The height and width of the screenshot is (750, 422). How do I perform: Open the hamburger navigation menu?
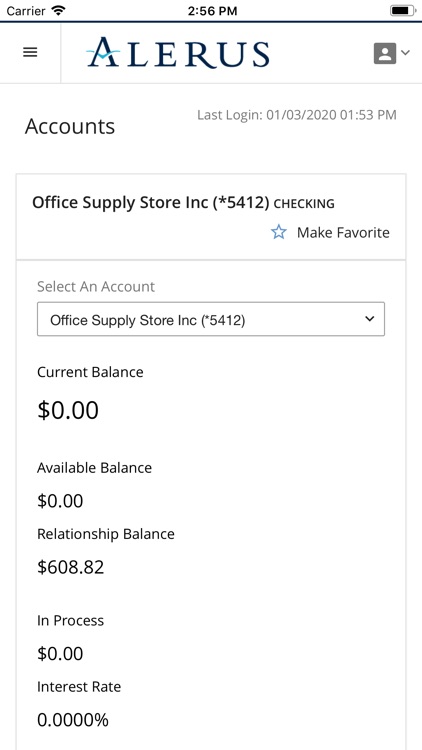pos(30,53)
